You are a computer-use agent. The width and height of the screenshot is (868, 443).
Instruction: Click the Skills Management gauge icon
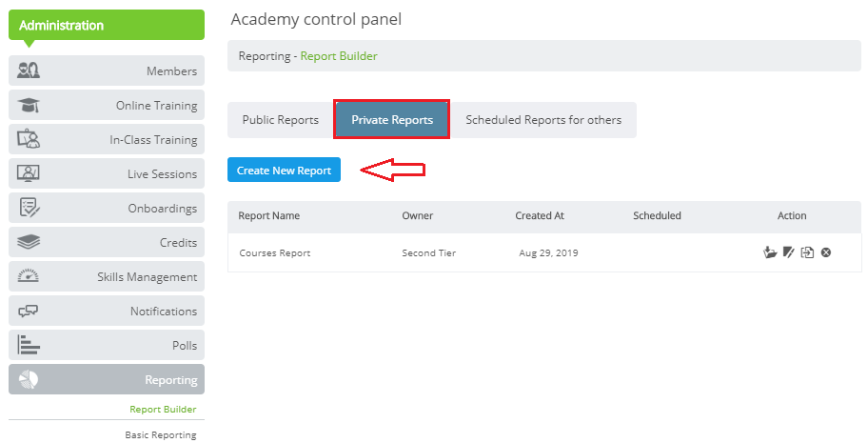[x=29, y=276]
